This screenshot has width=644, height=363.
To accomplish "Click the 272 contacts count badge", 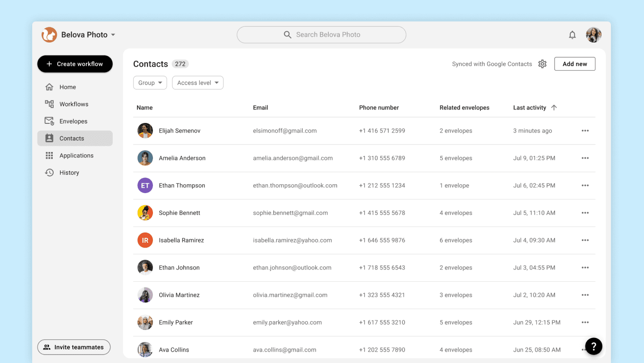I will tap(180, 64).
